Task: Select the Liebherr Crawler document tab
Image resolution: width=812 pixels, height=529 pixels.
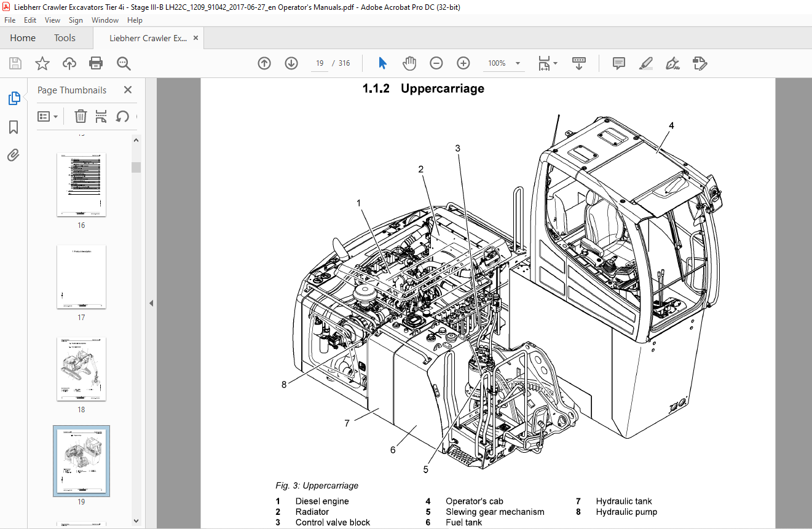Action: (148, 38)
